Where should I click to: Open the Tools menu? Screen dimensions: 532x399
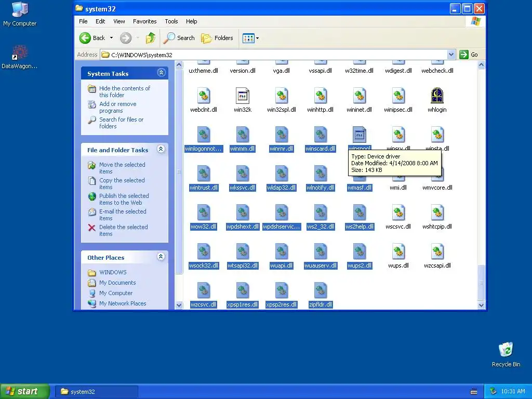(x=171, y=21)
